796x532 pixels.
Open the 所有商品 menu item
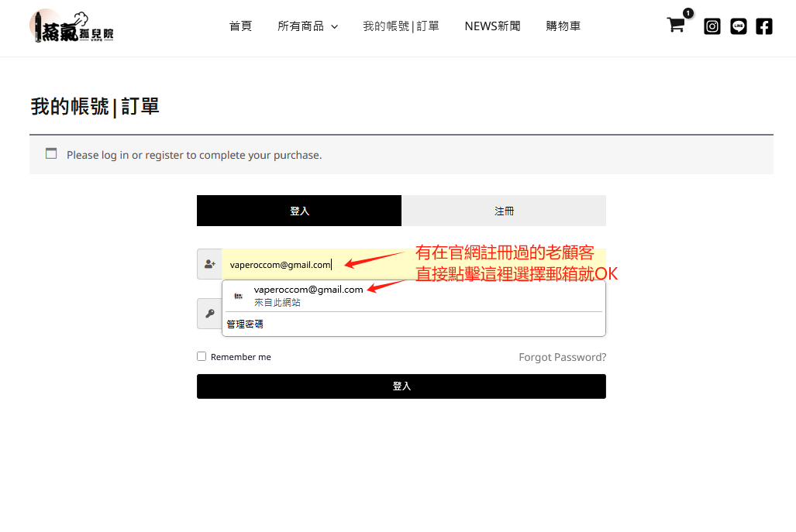point(301,26)
